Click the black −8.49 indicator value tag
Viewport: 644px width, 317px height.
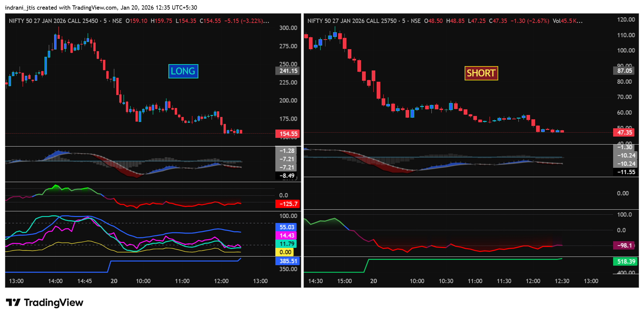(286, 175)
